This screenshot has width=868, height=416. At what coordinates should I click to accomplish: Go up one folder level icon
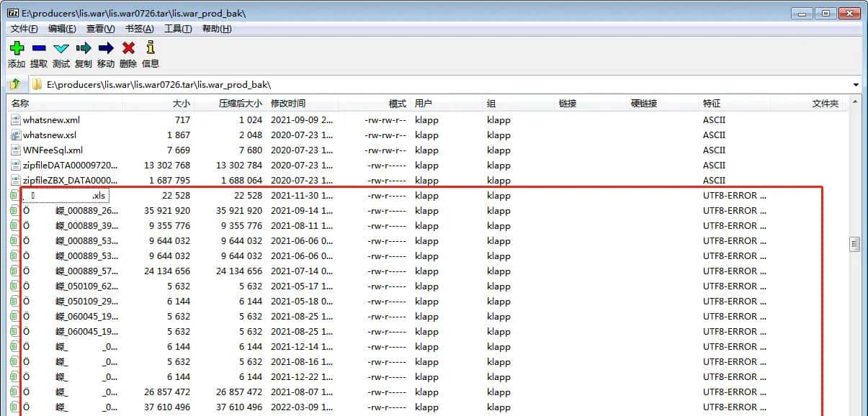pos(15,84)
